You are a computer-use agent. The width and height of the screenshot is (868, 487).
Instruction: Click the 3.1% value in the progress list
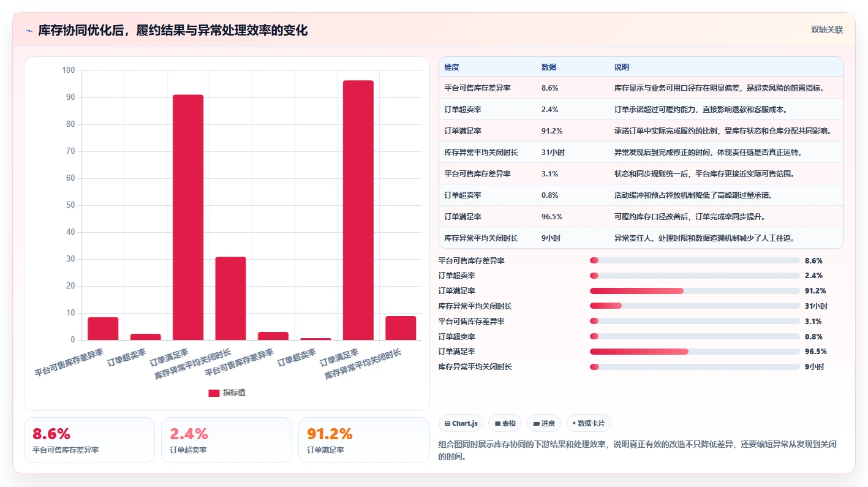tap(813, 322)
